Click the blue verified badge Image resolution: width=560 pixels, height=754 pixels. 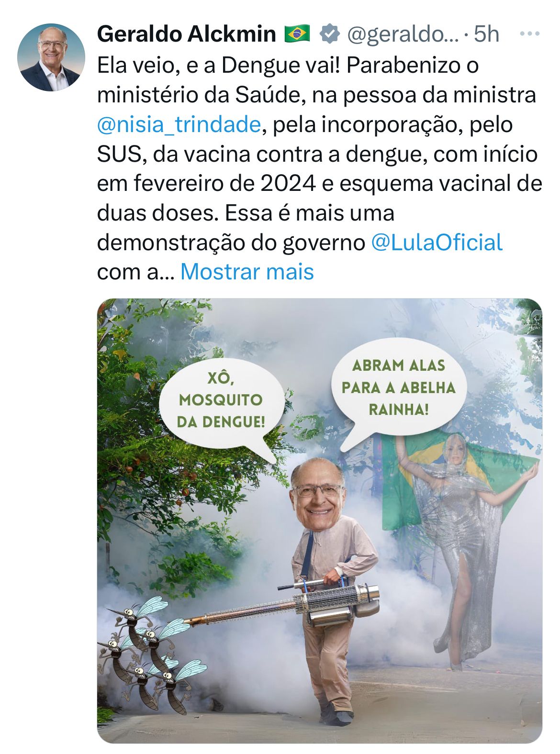pyautogui.click(x=330, y=34)
